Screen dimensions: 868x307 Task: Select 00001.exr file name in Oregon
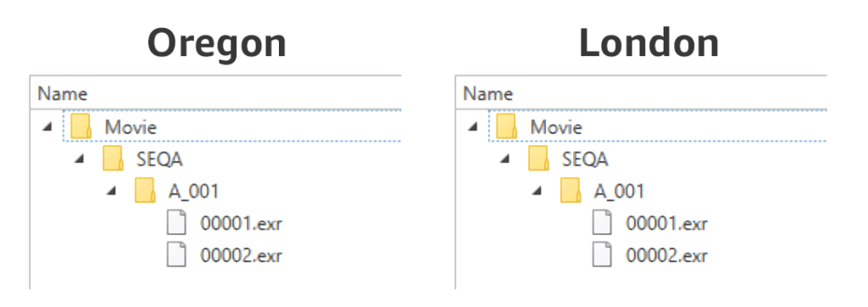tap(241, 223)
